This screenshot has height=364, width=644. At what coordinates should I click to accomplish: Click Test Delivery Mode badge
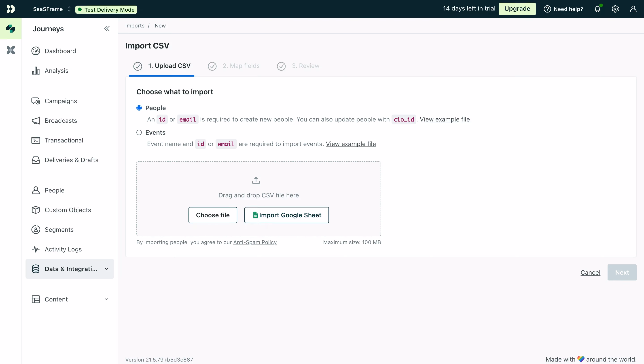pyautogui.click(x=106, y=10)
